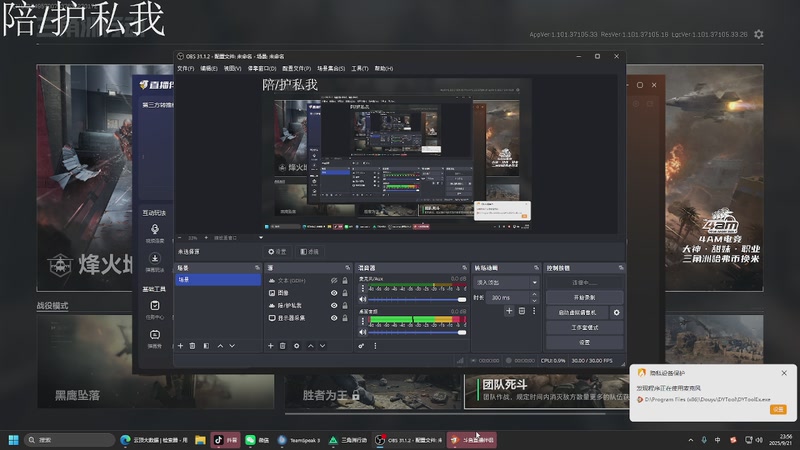Select 团队死斗 game mode card
Image resolution: width=800 pixels, height=450 pixels.
[x=546, y=391]
